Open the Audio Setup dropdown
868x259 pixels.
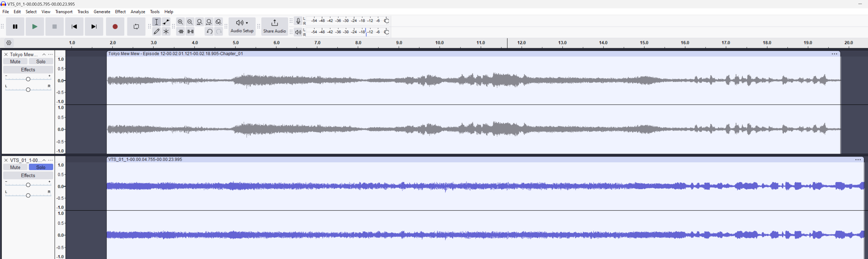pyautogui.click(x=242, y=26)
